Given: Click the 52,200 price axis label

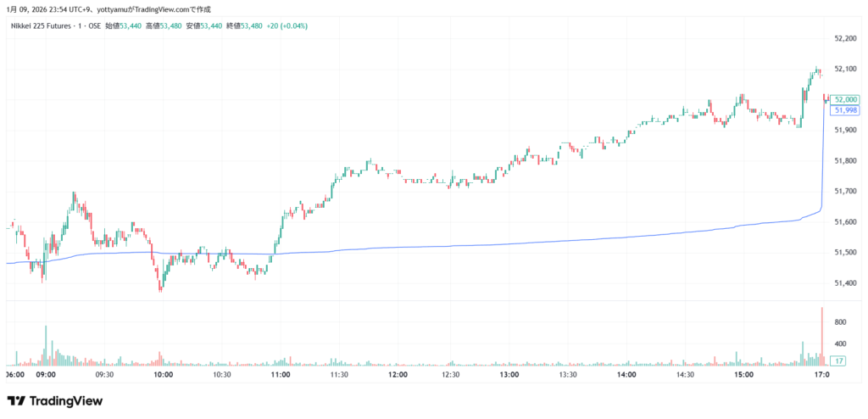Looking at the screenshot, I should coord(843,38).
